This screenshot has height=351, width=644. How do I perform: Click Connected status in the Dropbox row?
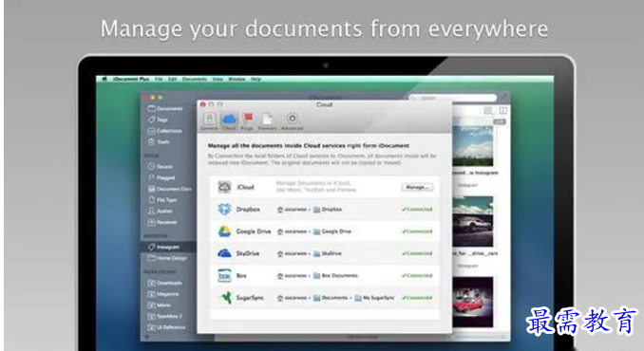coord(417,209)
